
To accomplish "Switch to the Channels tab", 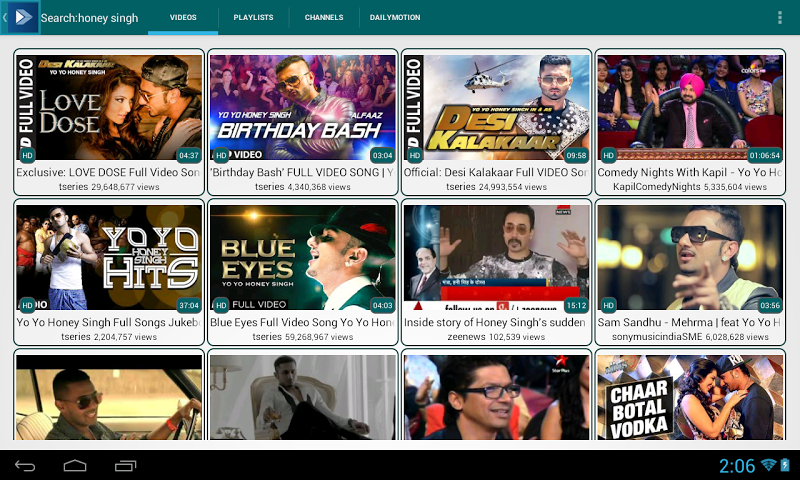I will (x=324, y=17).
